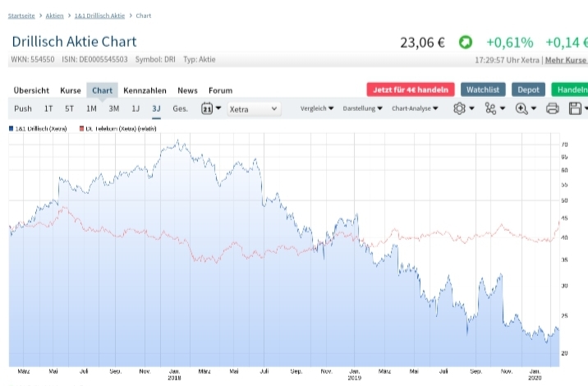Open the News tab
The image size is (588, 386).
point(187,90)
